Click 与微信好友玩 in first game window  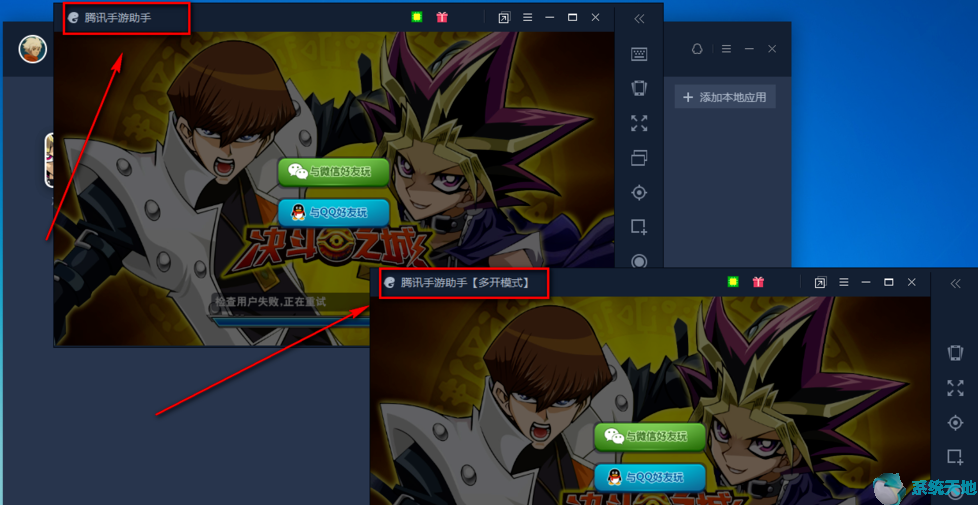tap(334, 171)
